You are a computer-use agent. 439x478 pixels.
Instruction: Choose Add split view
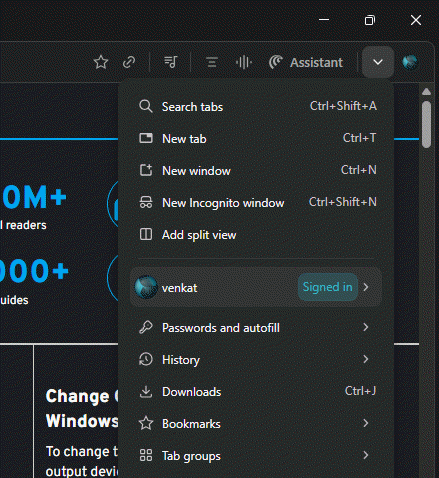[256, 235]
